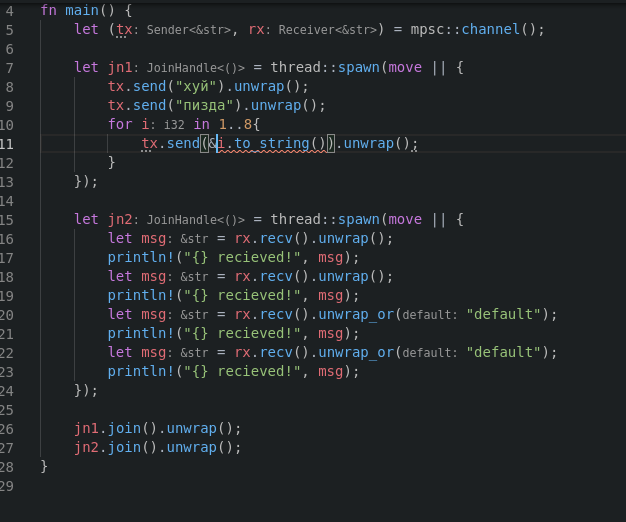Click the 'tx' variable in the let tuple
The image size is (626, 522).
click(124, 29)
